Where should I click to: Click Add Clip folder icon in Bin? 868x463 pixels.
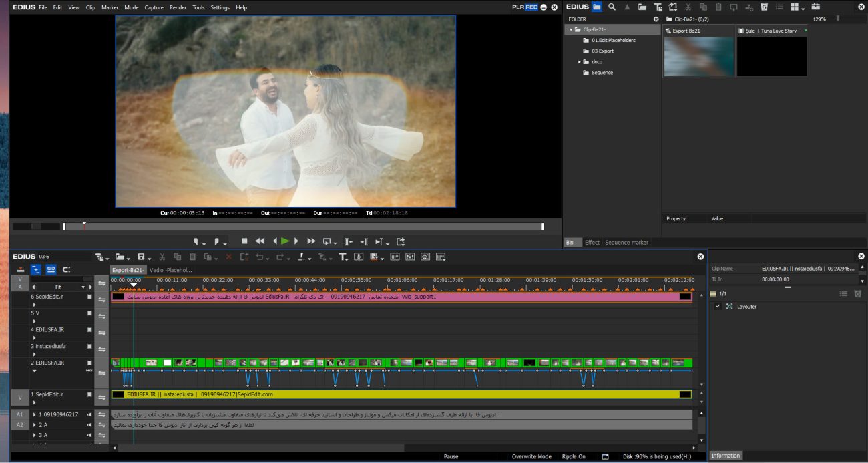642,7
